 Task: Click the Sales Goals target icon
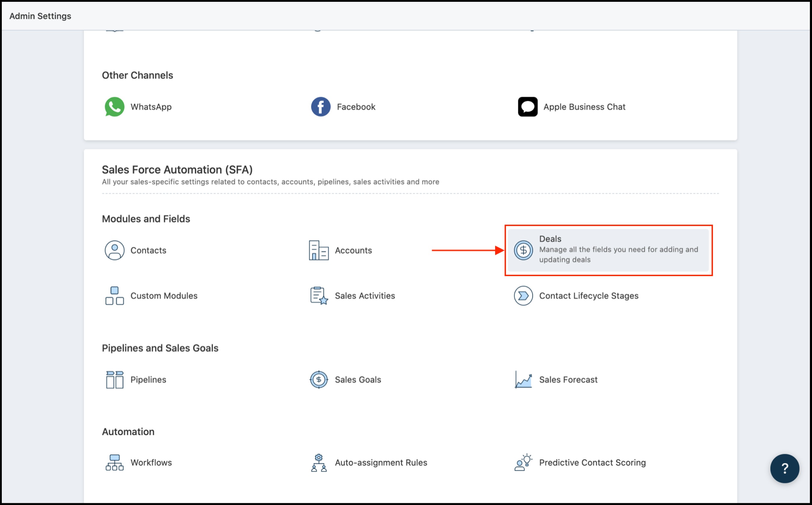[x=319, y=380]
